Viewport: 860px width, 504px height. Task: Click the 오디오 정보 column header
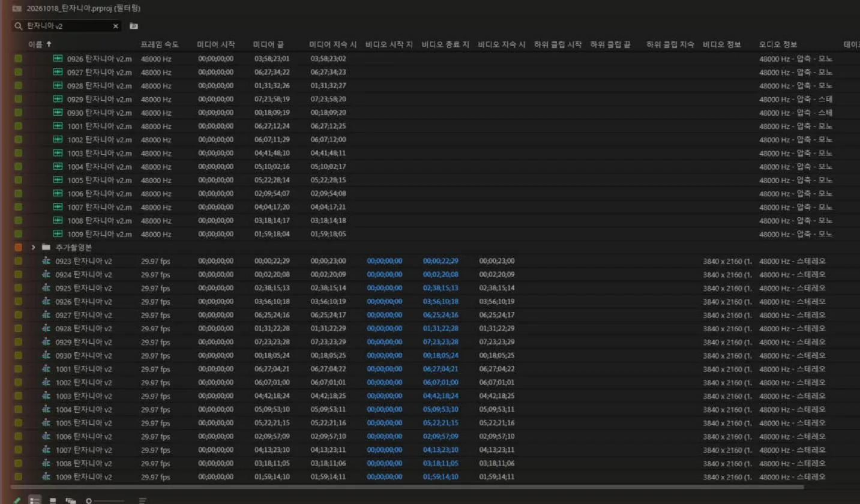click(778, 44)
